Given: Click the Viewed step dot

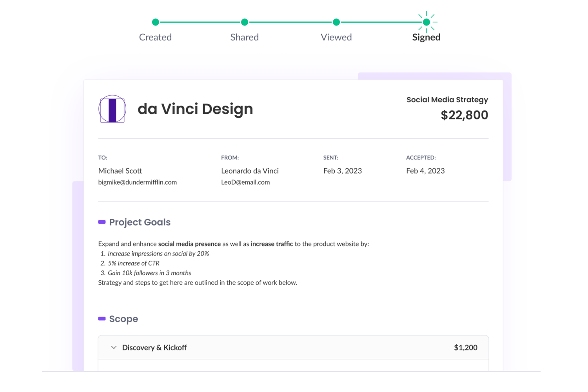Looking at the screenshot, I should (336, 22).
